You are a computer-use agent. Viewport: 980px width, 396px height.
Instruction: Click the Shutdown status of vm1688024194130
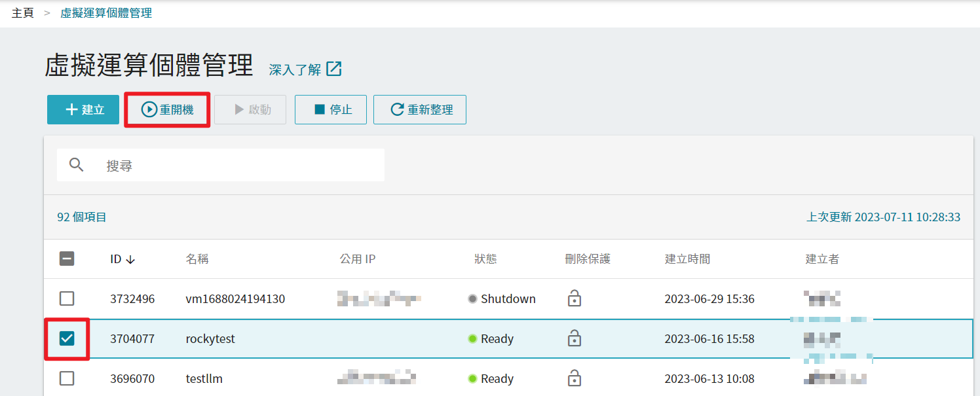point(502,299)
